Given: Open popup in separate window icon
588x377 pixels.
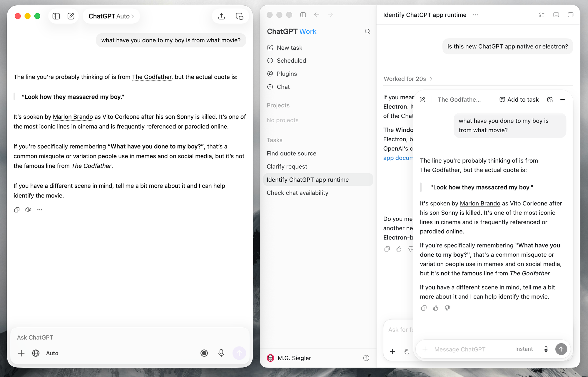Looking at the screenshot, I should (550, 100).
